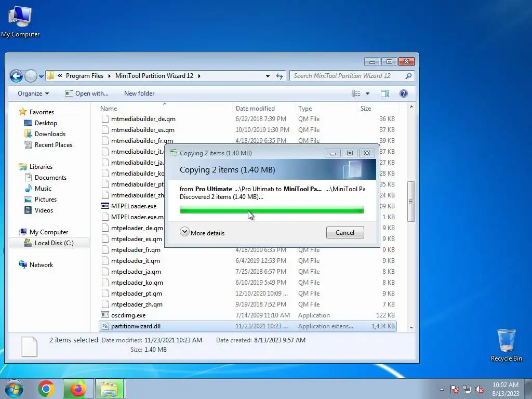
Task: Expand More details in the copy dialog
Action: [x=202, y=232]
